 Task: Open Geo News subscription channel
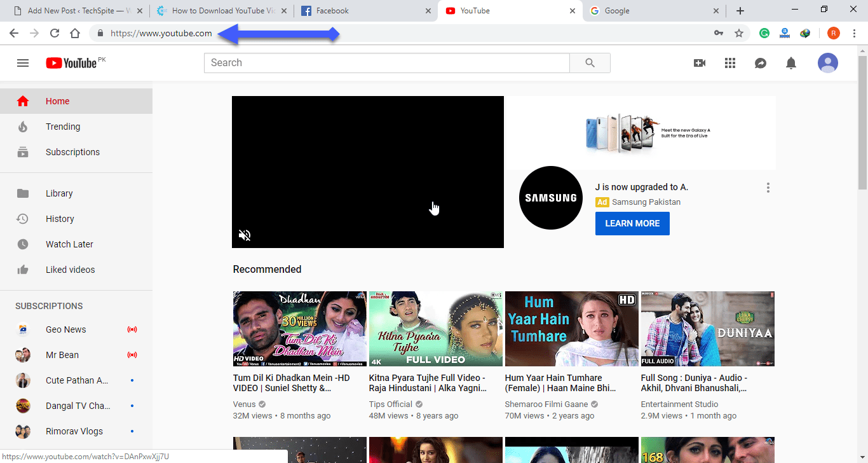click(65, 329)
